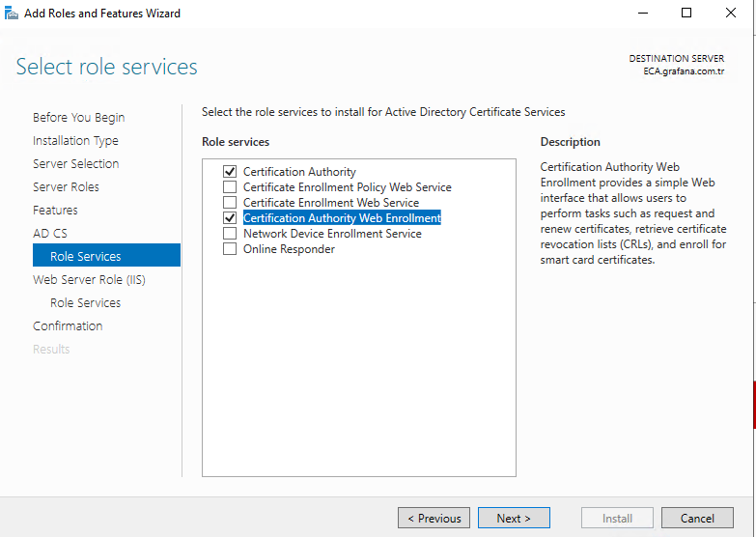The height and width of the screenshot is (537, 756).
Task: Click the Select role services heading
Action: click(106, 67)
